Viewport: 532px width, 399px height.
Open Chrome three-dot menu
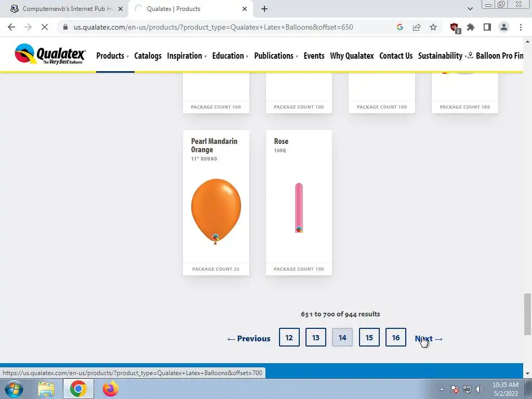pyautogui.click(x=521, y=27)
